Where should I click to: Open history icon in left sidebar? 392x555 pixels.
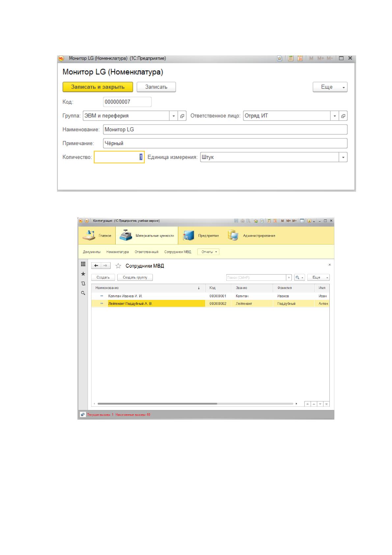pyautogui.click(x=83, y=283)
